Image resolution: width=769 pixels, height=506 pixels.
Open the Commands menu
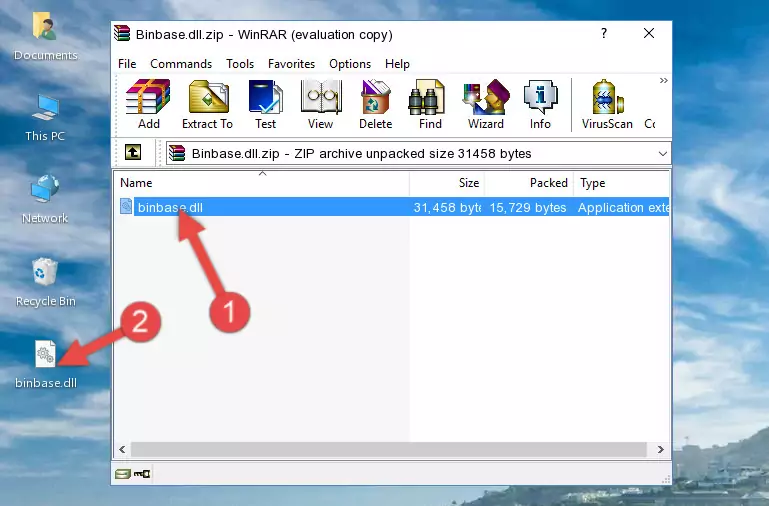pyautogui.click(x=181, y=64)
